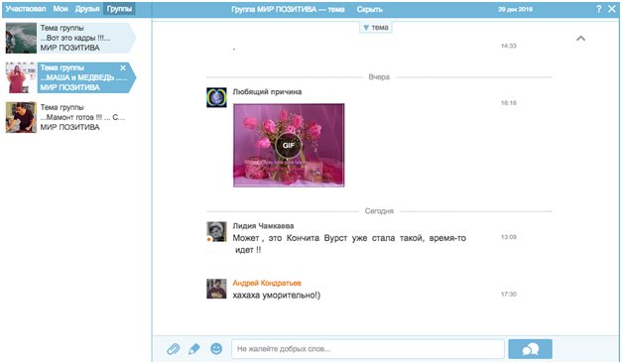Screen dimensions: 622x364
Task: Close the 'МАША и МЕДВЕДЬ' discussion entry
Action: (x=123, y=67)
